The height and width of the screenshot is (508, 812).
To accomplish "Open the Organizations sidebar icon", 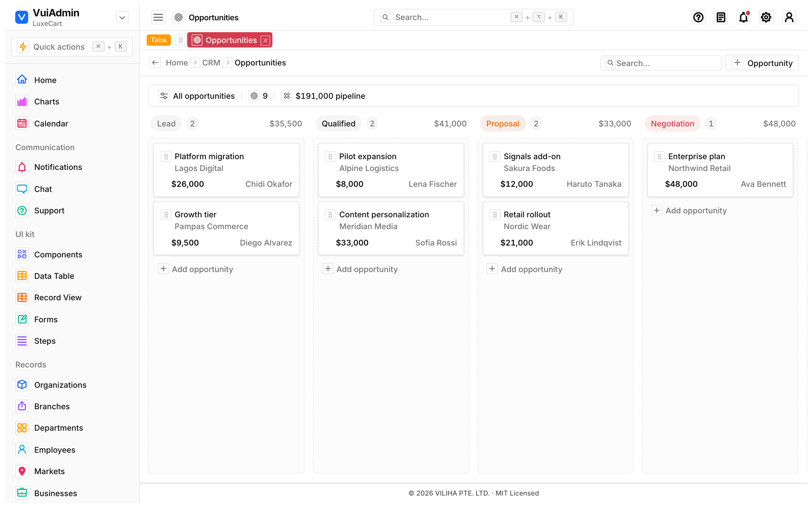I will point(22,385).
